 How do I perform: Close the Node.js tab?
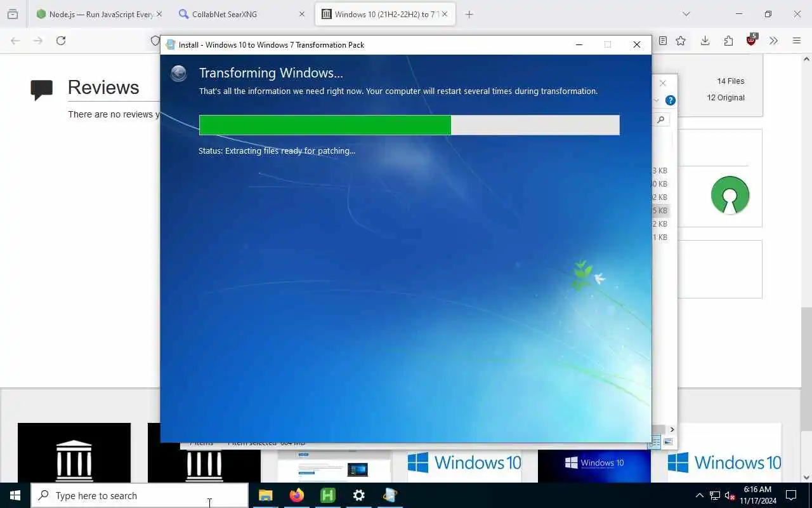[x=159, y=14]
